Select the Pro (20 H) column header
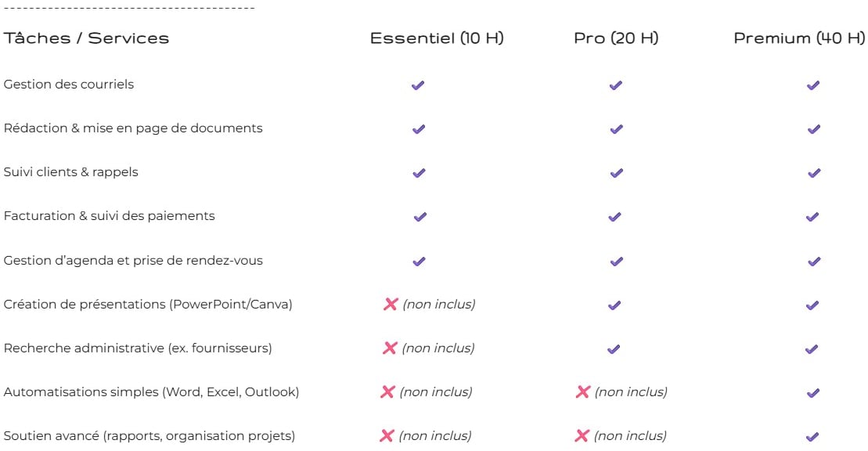Screen dimensions: 868x451 616,38
